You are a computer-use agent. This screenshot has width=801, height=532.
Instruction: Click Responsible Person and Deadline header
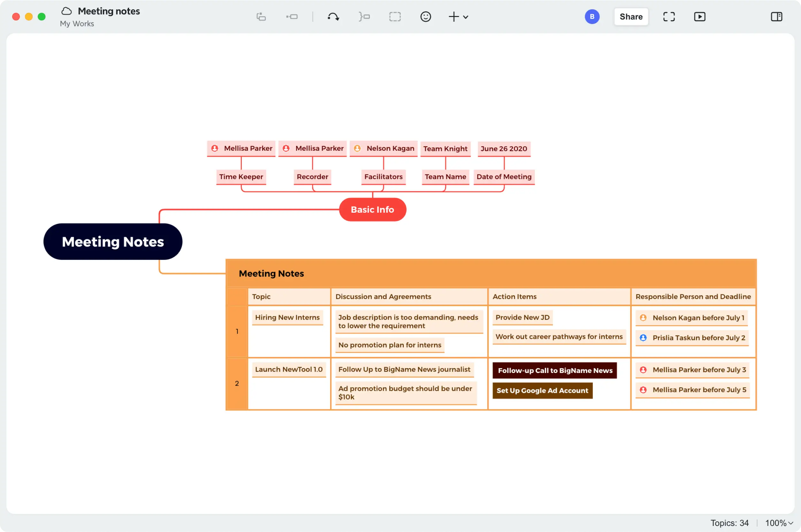[x=693, y=297]
